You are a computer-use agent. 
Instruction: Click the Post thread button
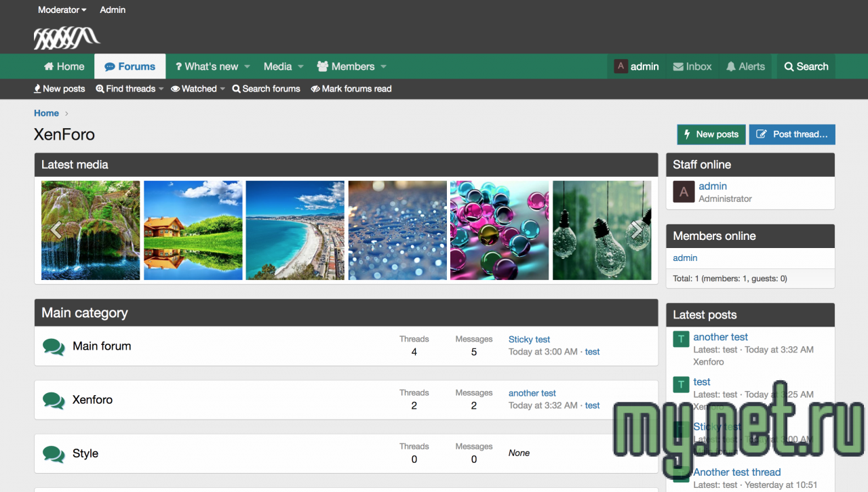coord(791,134)
